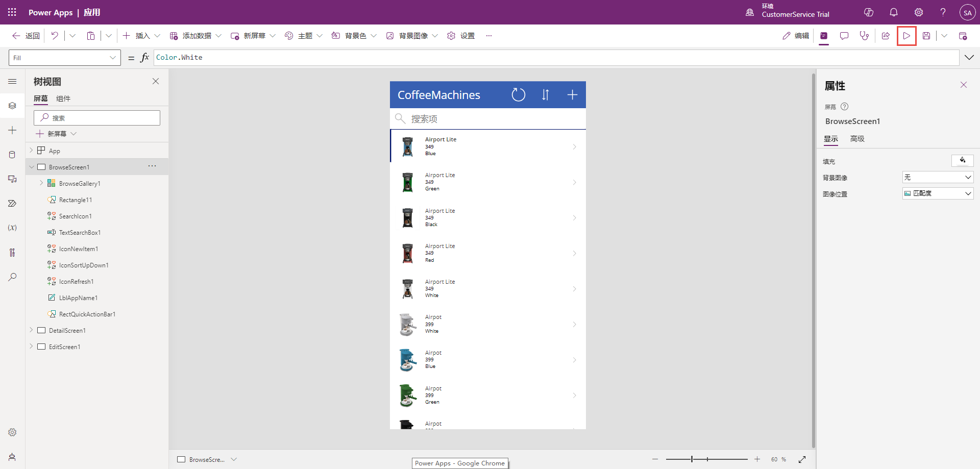Preview the app with play button
Image resolution: width=980 pixels, height=469 pixels.
point(906,36)
